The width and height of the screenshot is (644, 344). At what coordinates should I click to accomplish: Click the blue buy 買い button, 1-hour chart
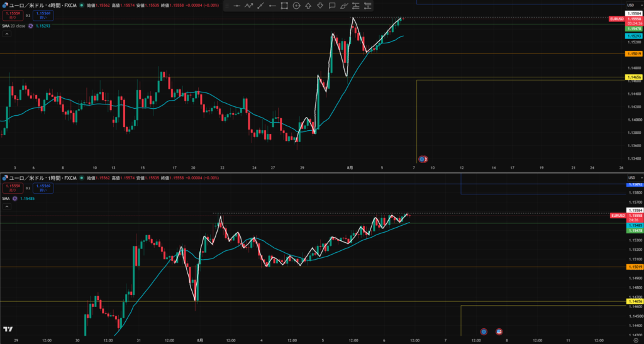pos(43,188)
